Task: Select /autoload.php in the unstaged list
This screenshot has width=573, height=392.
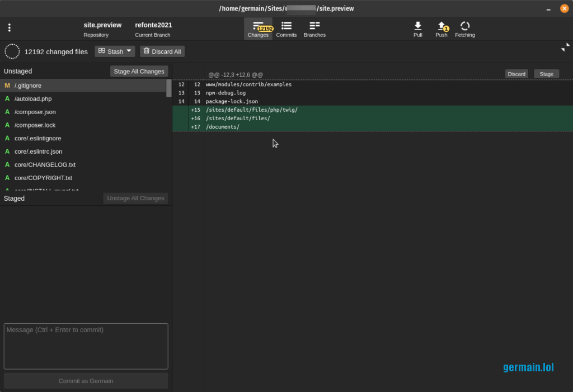Action: coord(33,98)
